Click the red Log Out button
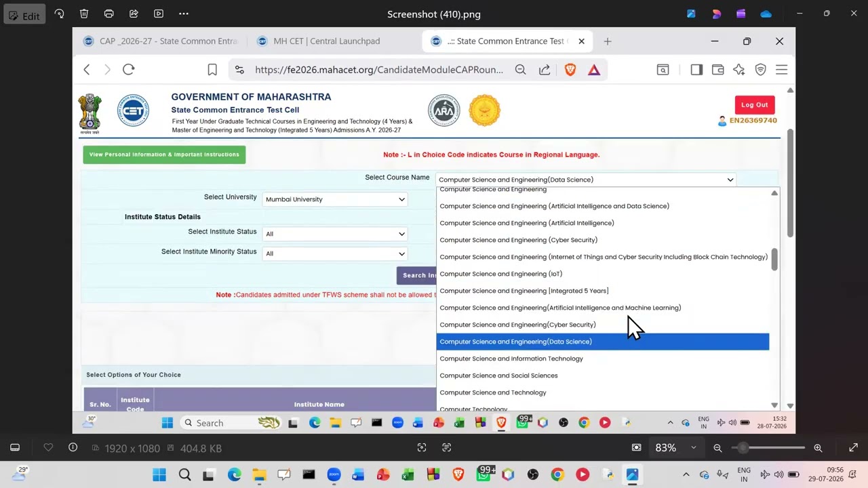Screen dimensions: 868x488 755,105
